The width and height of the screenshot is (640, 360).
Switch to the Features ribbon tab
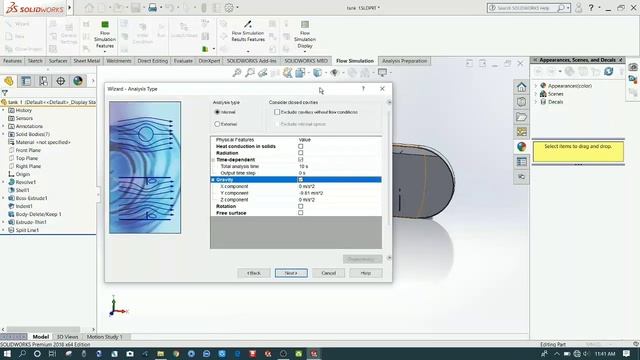(12, 61)
